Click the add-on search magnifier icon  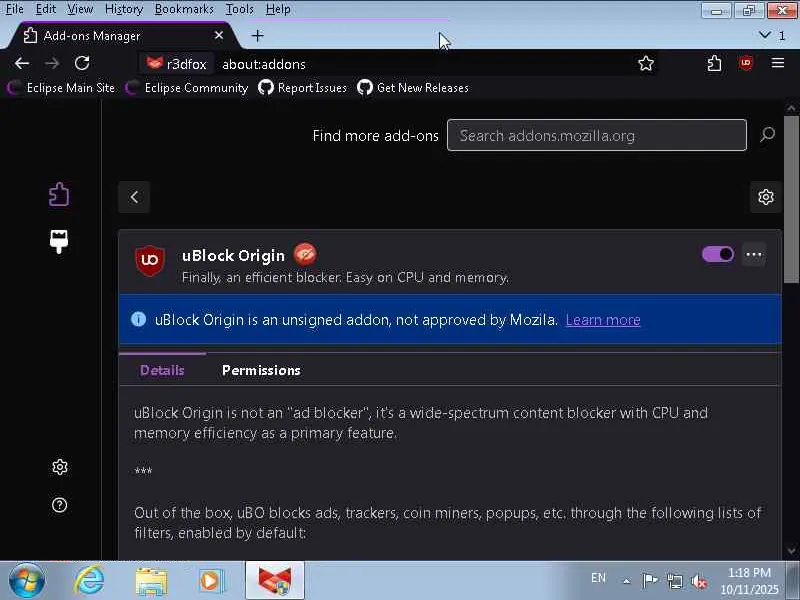pyautogui.click(x=767, y=135)
